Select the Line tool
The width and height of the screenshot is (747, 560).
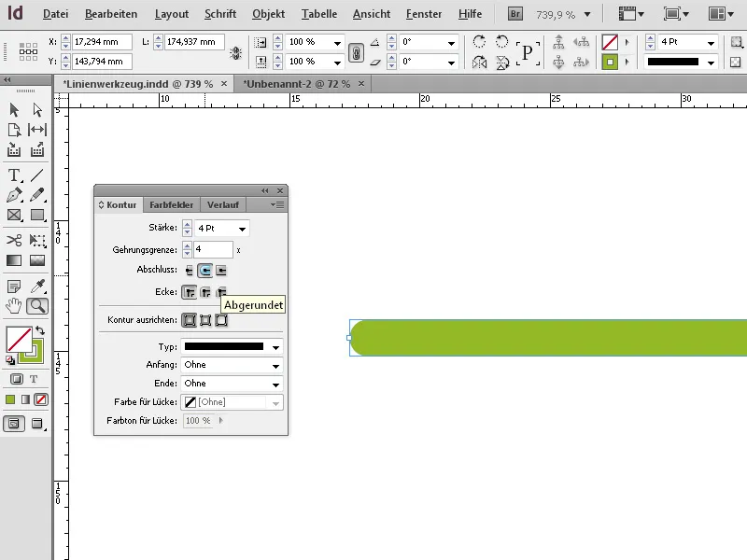[x=37, y=175]
